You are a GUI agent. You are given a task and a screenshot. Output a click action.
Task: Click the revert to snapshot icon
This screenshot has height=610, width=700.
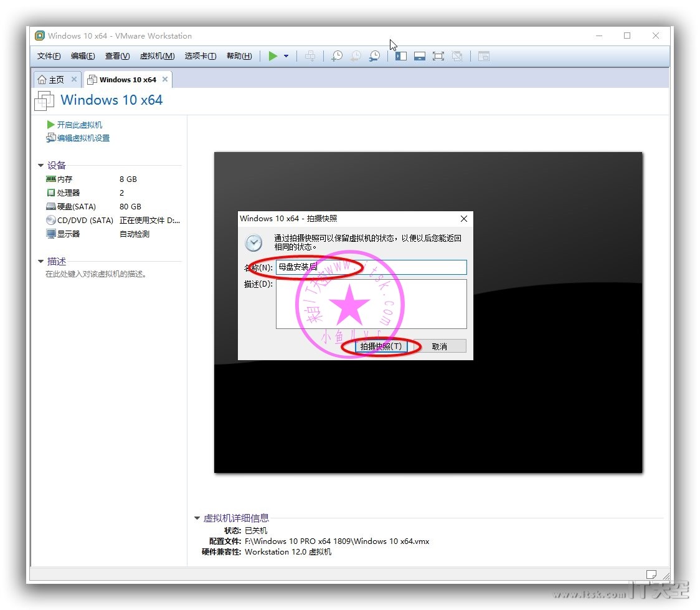[x=356, y=56]
